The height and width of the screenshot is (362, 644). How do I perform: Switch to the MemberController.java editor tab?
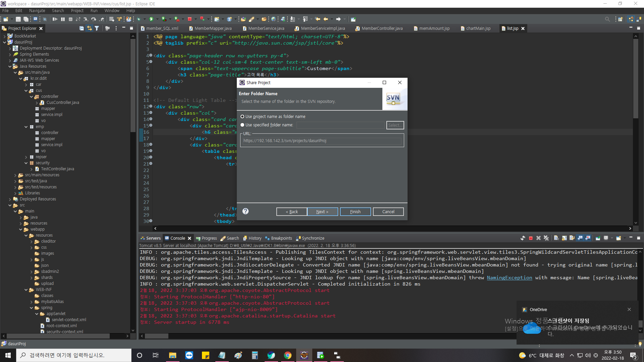(382, 28)
